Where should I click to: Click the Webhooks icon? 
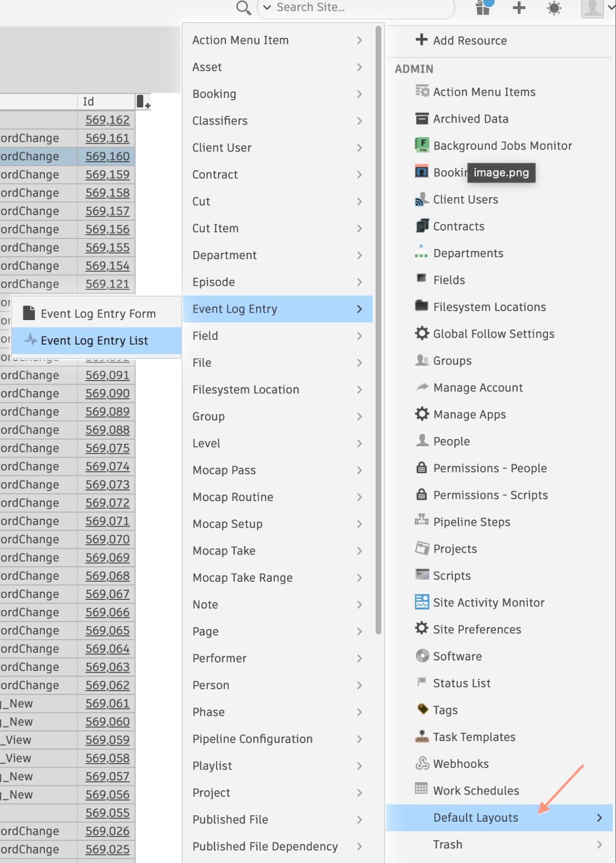click(422, 763)
